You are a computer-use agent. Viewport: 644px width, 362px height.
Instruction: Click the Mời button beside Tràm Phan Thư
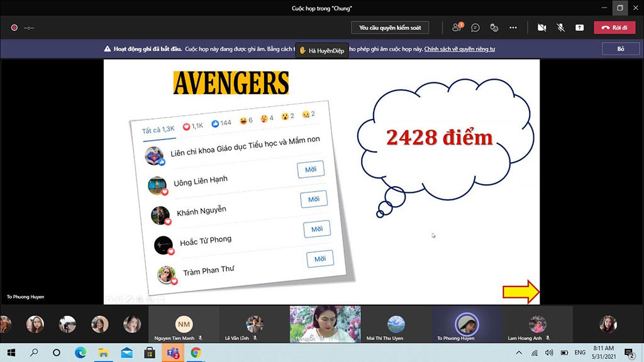(x=320, y=259)
